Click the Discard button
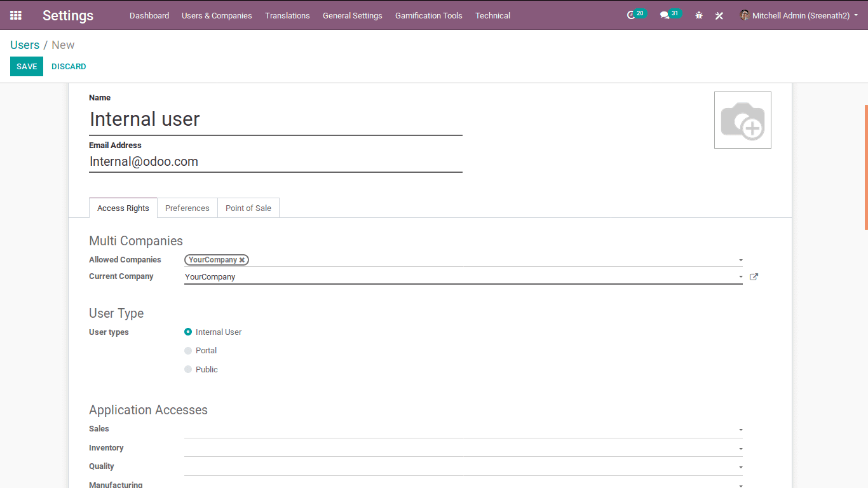The image size is (868, 488). 69,66
